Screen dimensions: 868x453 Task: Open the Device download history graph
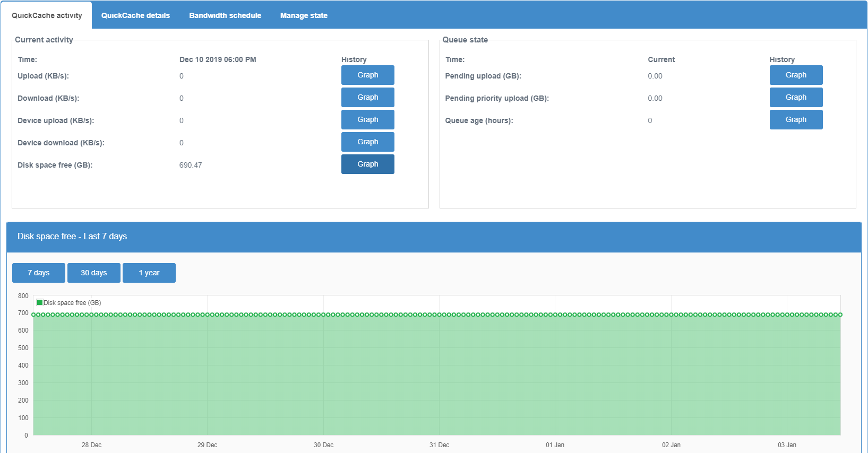(367, 142)
